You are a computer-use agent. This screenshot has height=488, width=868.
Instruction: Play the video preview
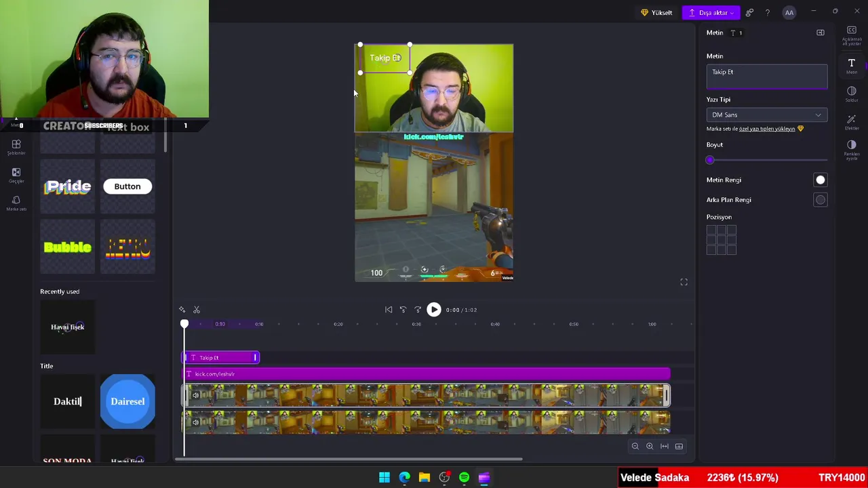[x=434, y=310]
